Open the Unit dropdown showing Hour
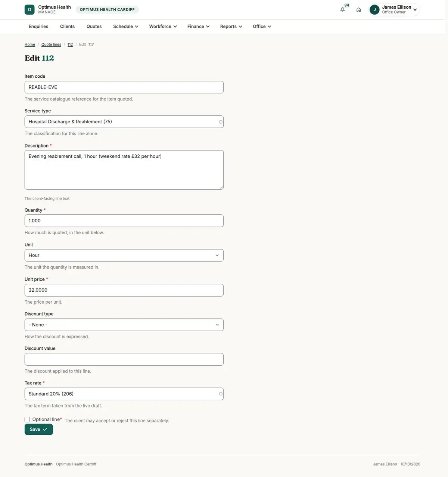This screenshot has width=448, height=477. (124, 255)
